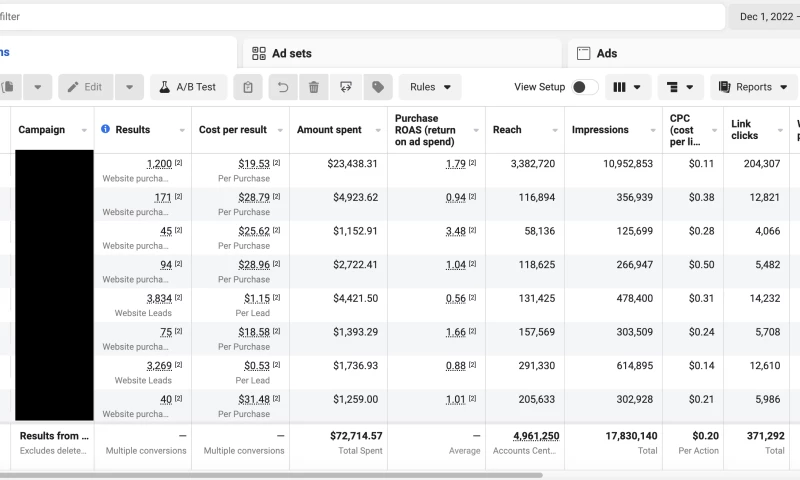The height and width of the screenshot is (480, 800).
Task: Sort by the Campaign column header
Action: click(42, 130)
